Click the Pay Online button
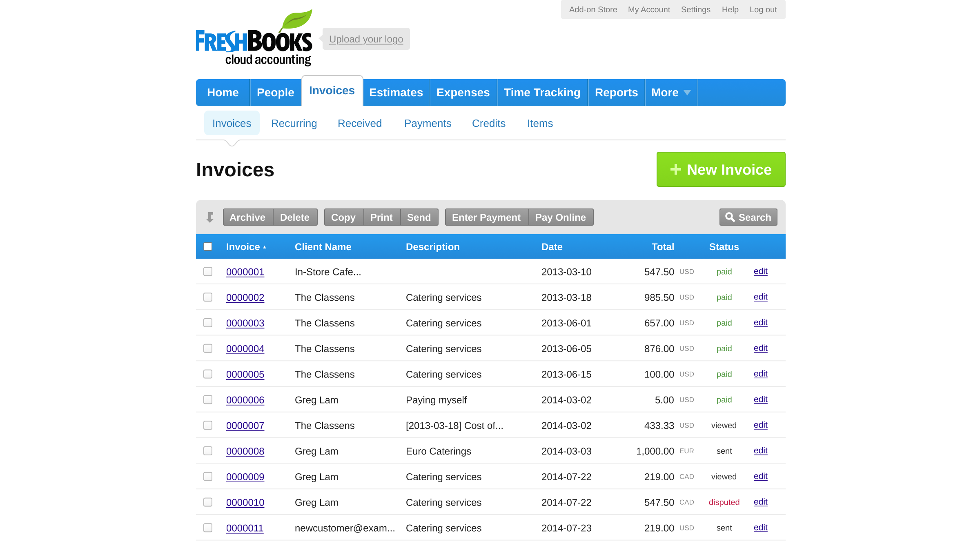The image size is (980, 550). [x=561, y=217]
